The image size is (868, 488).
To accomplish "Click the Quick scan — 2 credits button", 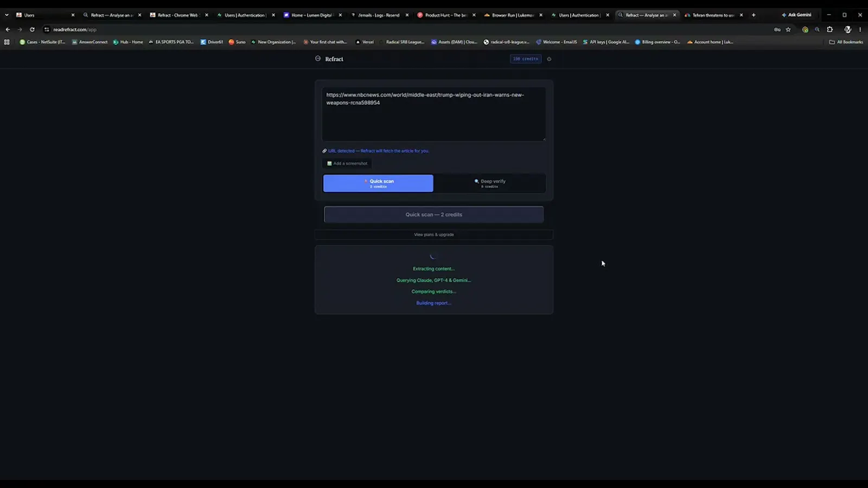I will coord(434,214).
